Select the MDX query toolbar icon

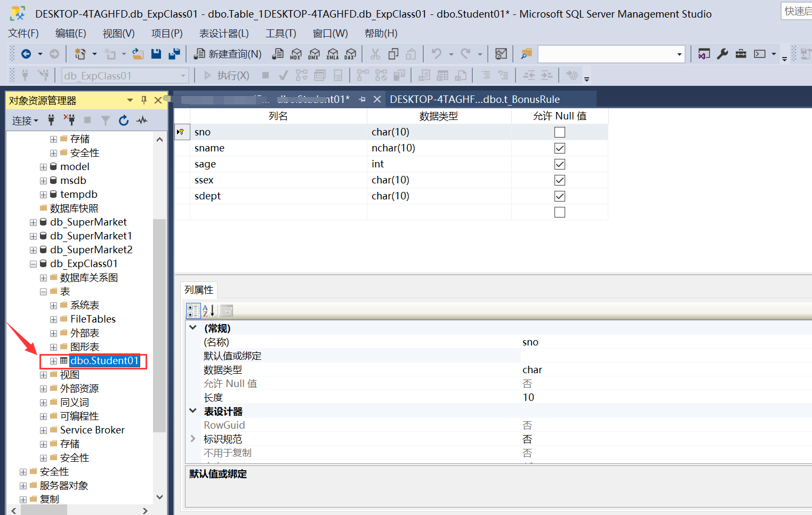point(296,54)
